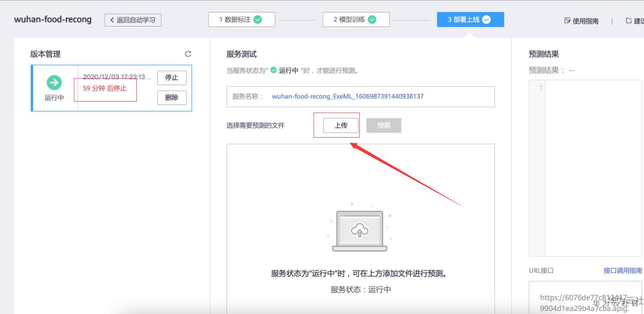Image resolution: width=644 pixels, height=314 pixels.
Task: Click the 预测结果 heading
Action: (x=544, y=54)
